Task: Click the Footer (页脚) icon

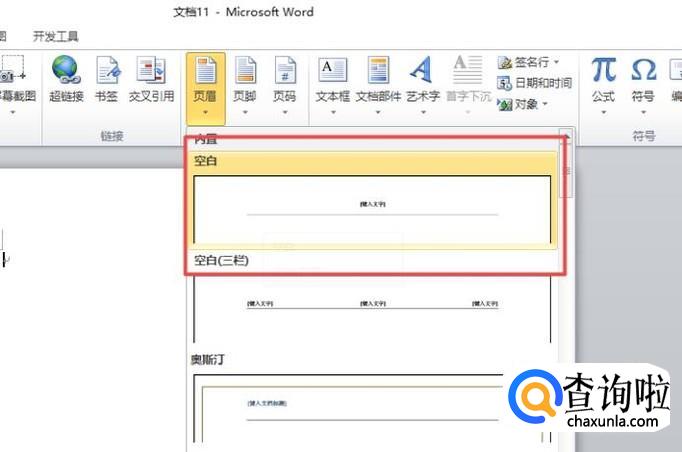Action: click(245, 70)
